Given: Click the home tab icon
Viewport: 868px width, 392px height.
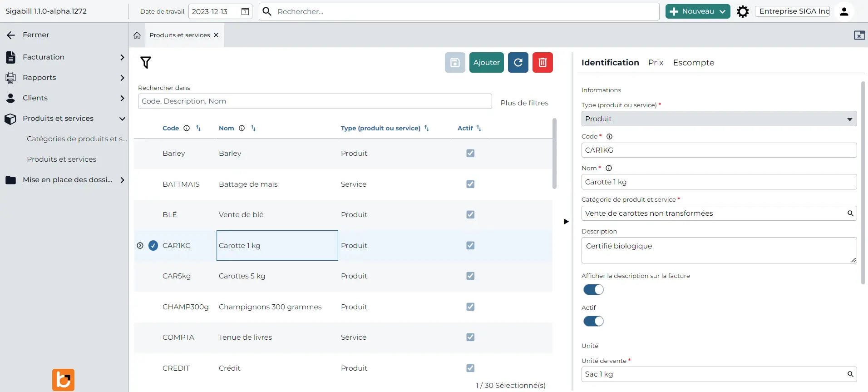Looking at the screenshot, I should pyautogui.click(x=137, y=35).
